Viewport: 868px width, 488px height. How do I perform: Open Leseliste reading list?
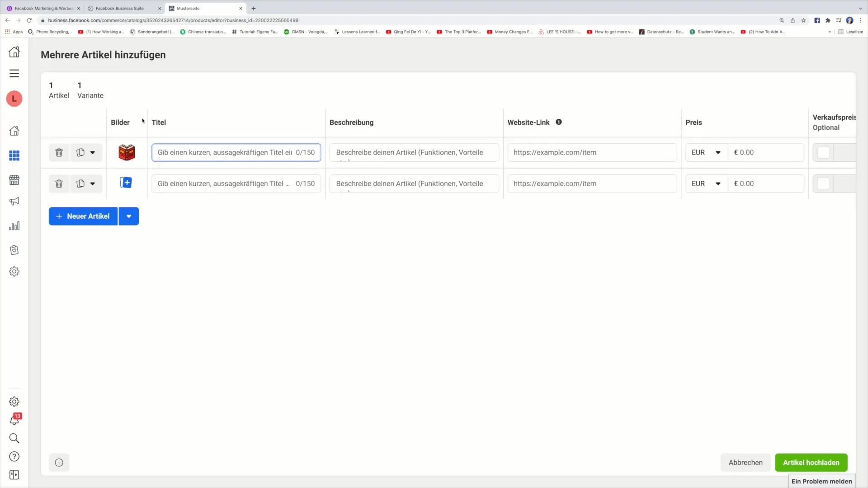click(851, 32)
